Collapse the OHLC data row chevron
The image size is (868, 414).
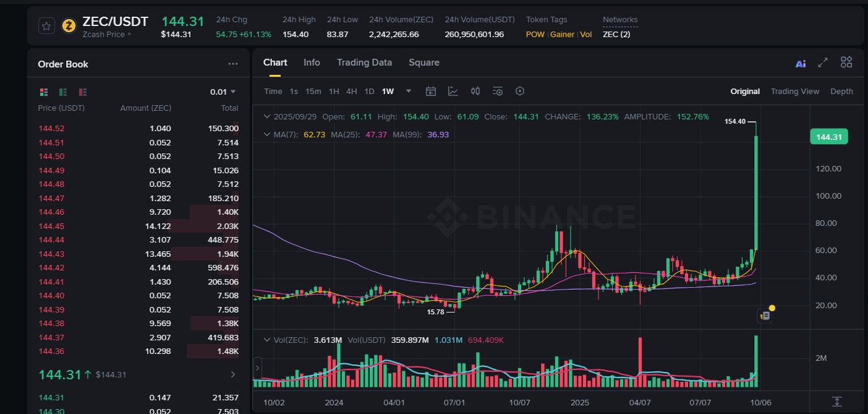267,116
